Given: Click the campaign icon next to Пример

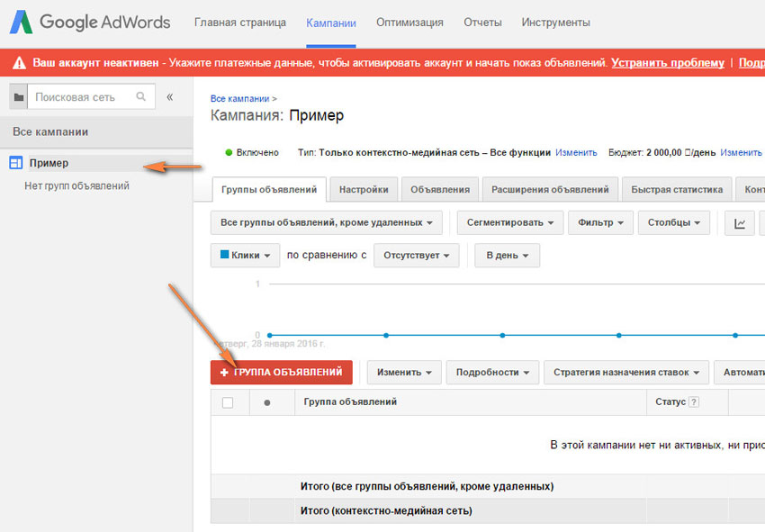Looking at the screenshot, I should tap(16, 163).
